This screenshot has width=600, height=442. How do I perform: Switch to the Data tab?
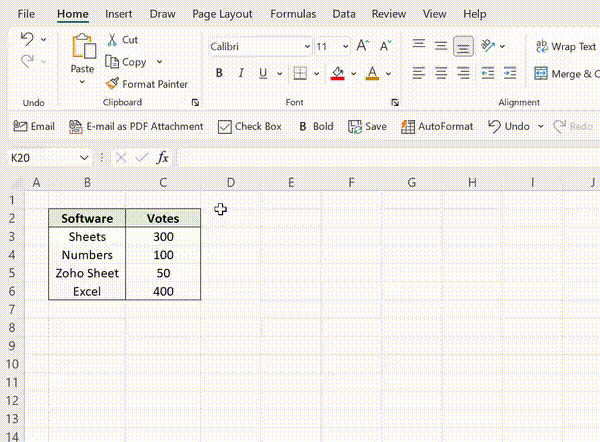coord(344,14)
